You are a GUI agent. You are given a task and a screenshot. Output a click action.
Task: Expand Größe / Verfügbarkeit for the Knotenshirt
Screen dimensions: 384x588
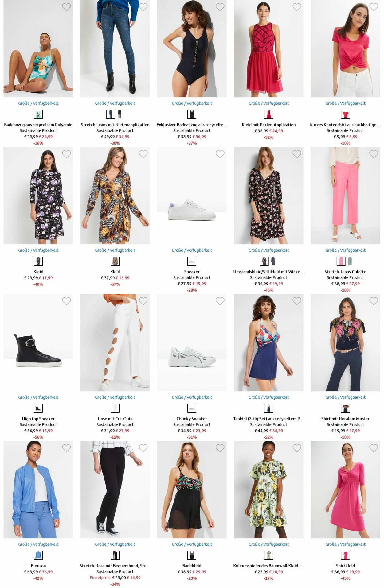pos(345,103)
